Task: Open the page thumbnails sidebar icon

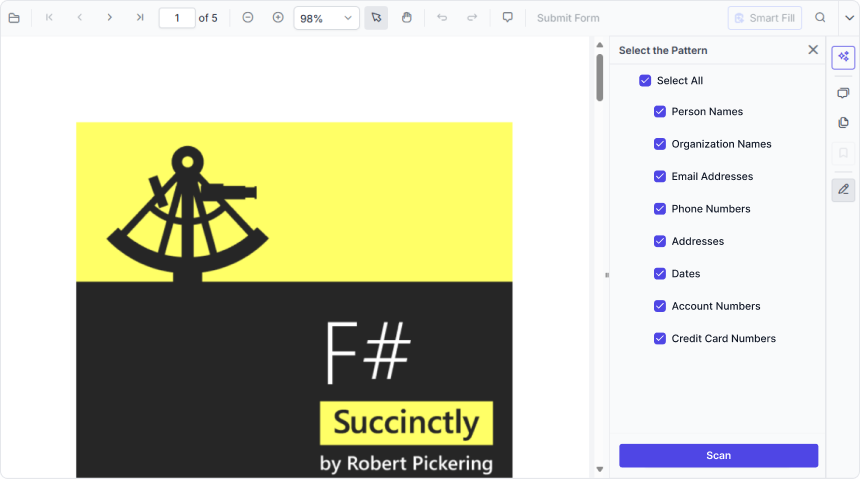Action: [843, 122]
